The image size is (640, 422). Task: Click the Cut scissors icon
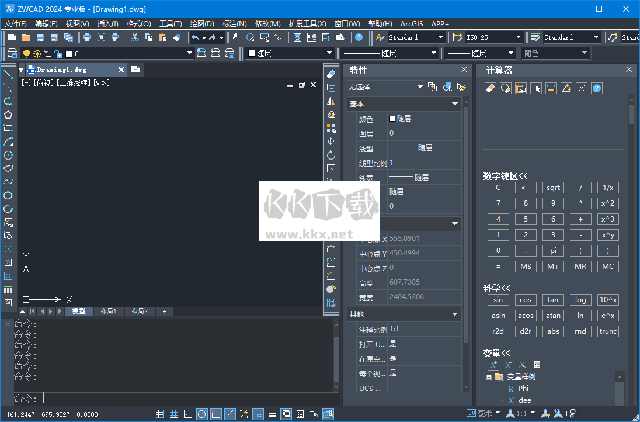tap(135, 38)
